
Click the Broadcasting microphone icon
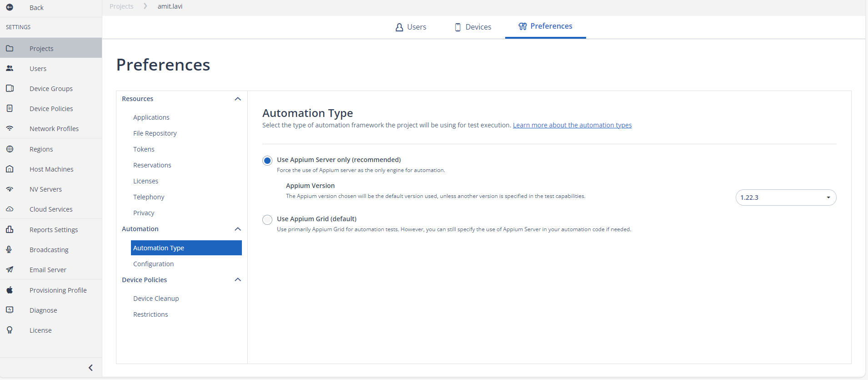pos(9,249)
